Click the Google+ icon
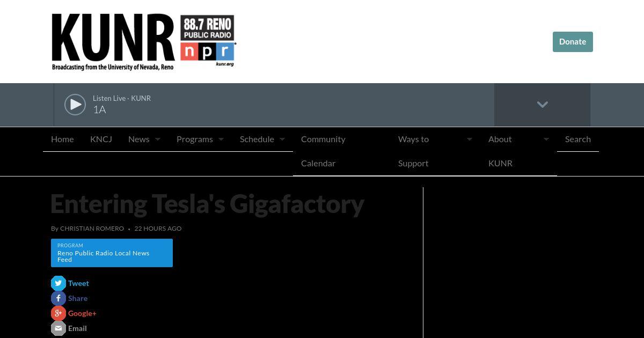 click(58, 313)
